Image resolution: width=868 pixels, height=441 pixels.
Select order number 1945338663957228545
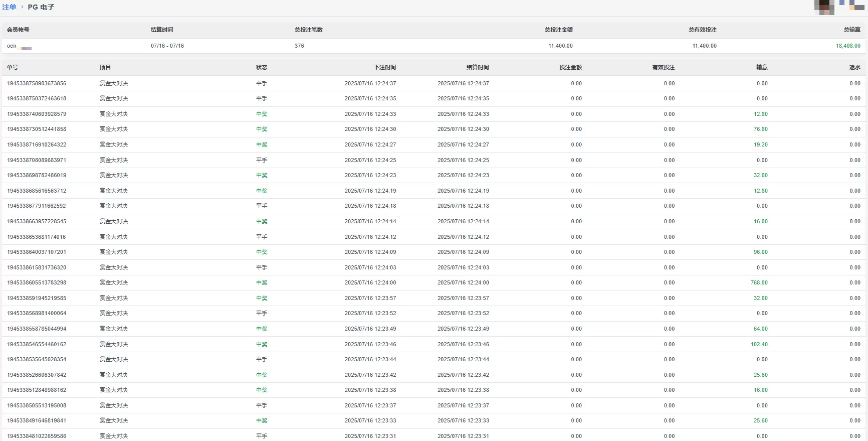coord(37,221)
